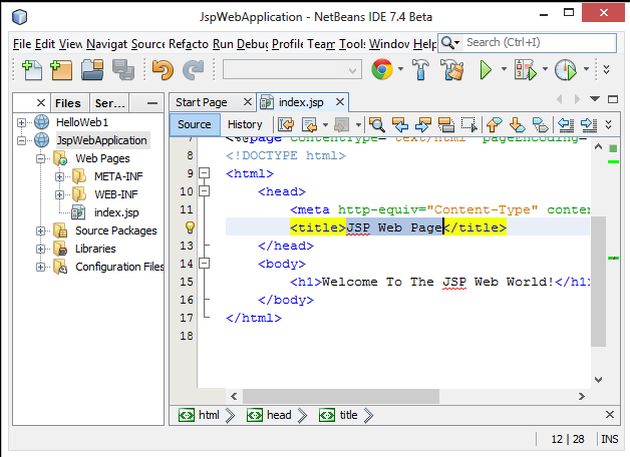Click the editor vertical scrollbar
The image size is (630, 457).
coord(598,280)
